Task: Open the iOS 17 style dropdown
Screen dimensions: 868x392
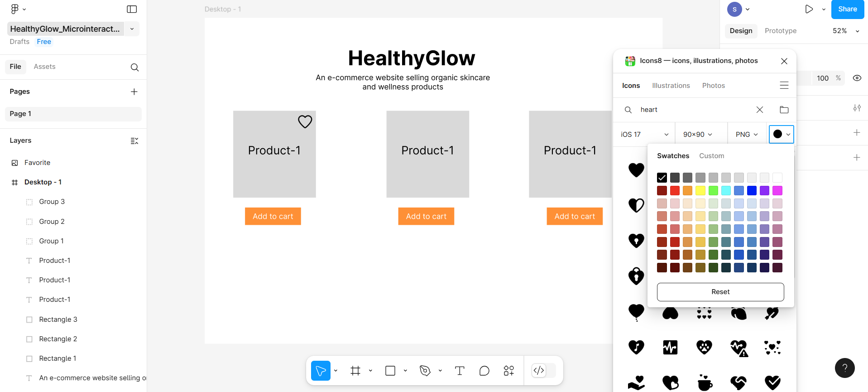Action: [644, 135]
